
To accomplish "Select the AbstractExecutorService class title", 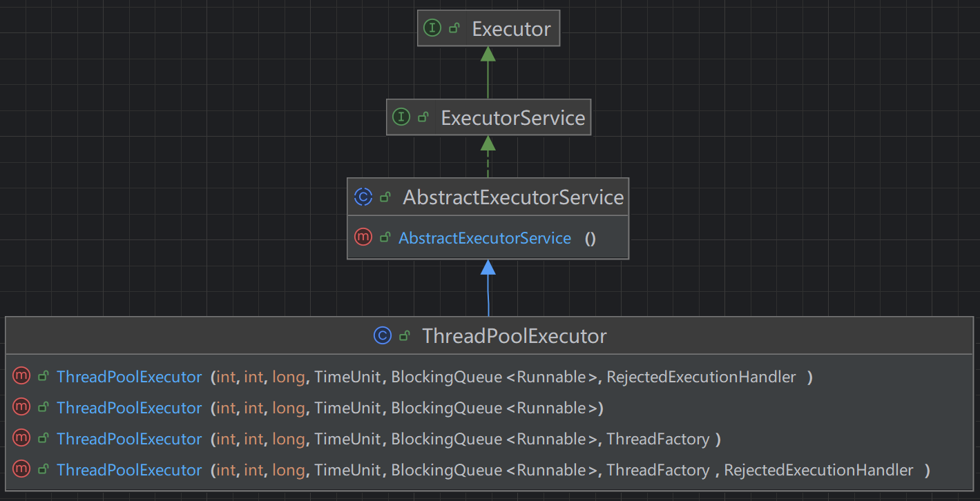I will (513, 198).
